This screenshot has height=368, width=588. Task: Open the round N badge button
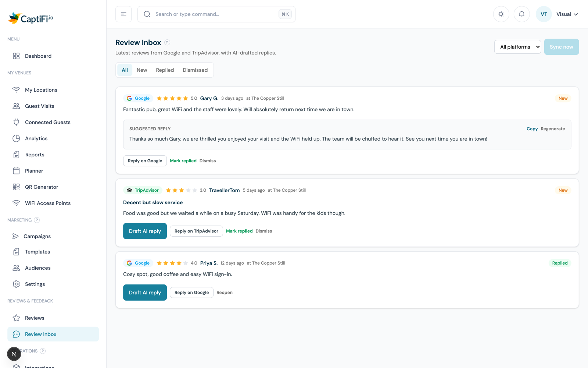coord(14,354)
